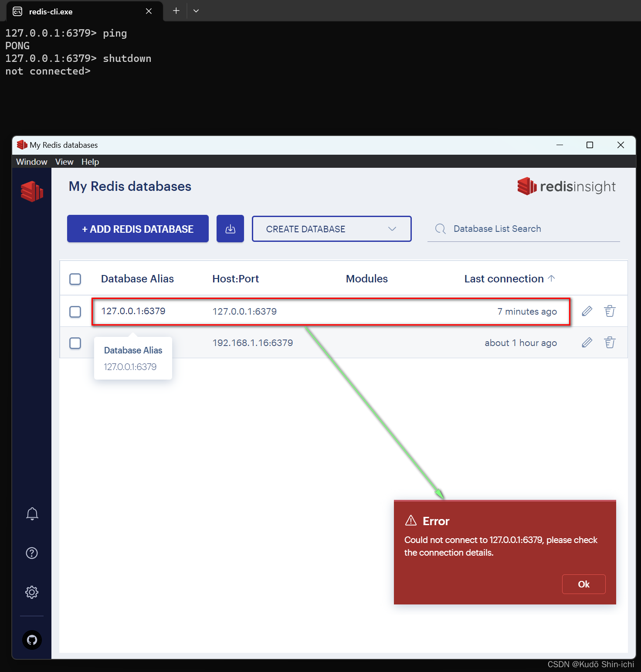The height and width of the screenshot is (672, 641).
Task: Close the redis-cli.exe terminal tab
Action: pos(149,11)
